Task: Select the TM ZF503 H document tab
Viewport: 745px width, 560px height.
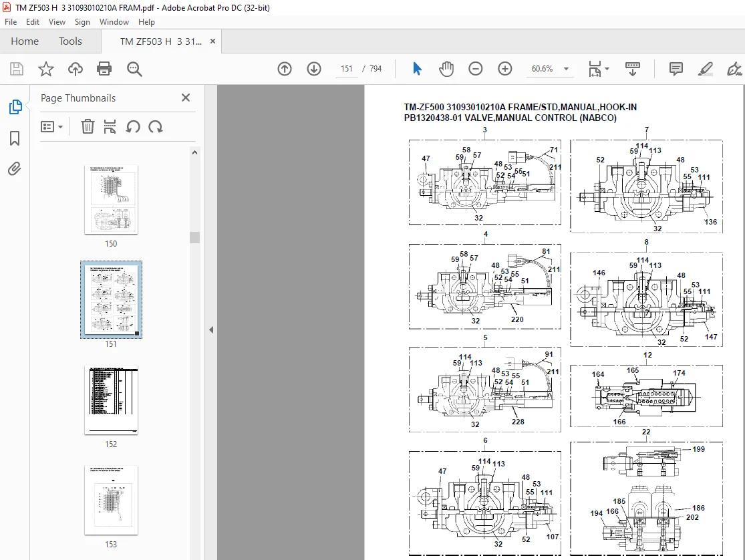Action: (x=160, y=41)
